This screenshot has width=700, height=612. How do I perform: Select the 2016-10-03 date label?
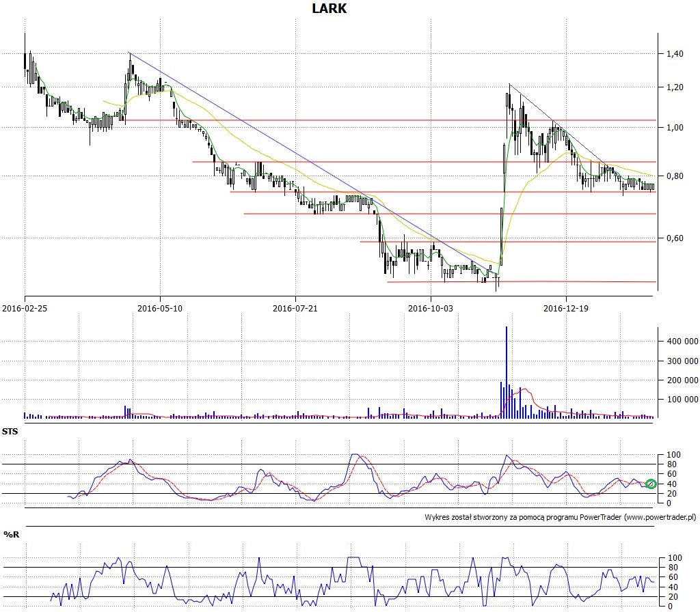tap(431, 308)
